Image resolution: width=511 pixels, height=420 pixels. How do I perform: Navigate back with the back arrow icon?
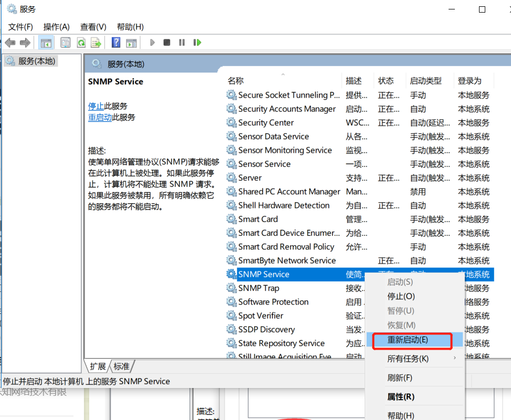[x=9, y=42]
